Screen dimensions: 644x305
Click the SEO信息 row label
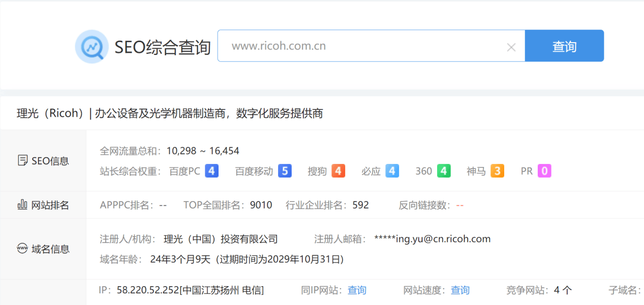tap(50, 161)
